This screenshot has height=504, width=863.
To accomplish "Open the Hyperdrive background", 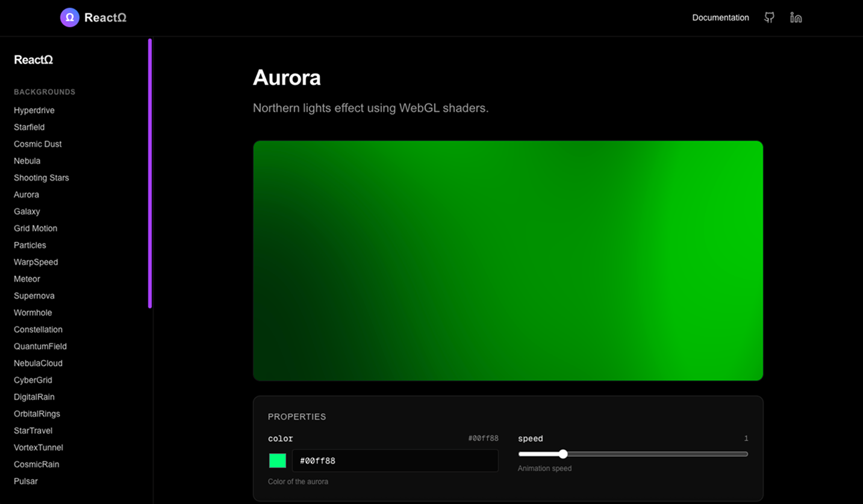I will click(x=34, y=110).
